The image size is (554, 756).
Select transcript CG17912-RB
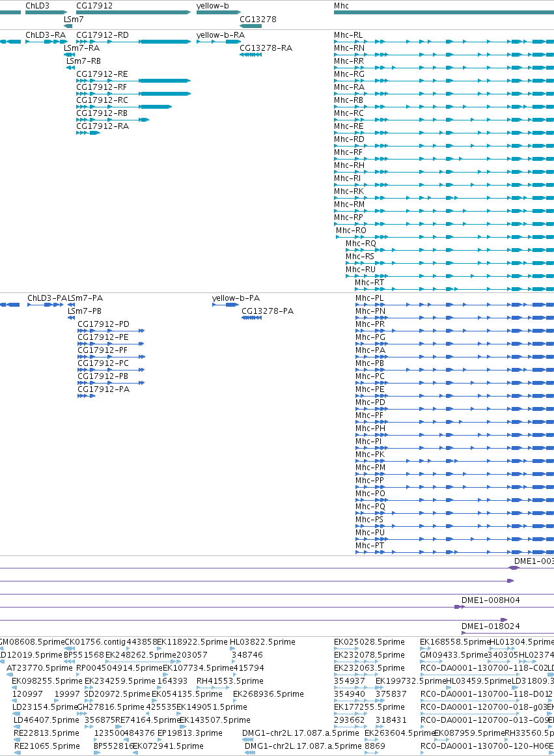click(x=102, y=113)
